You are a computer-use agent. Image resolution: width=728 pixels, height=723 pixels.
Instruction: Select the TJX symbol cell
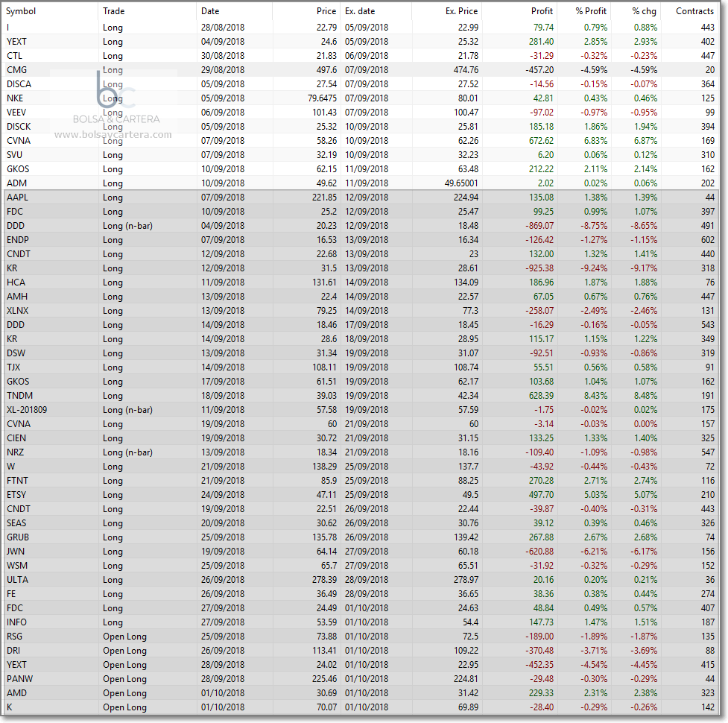coord(13,367)
